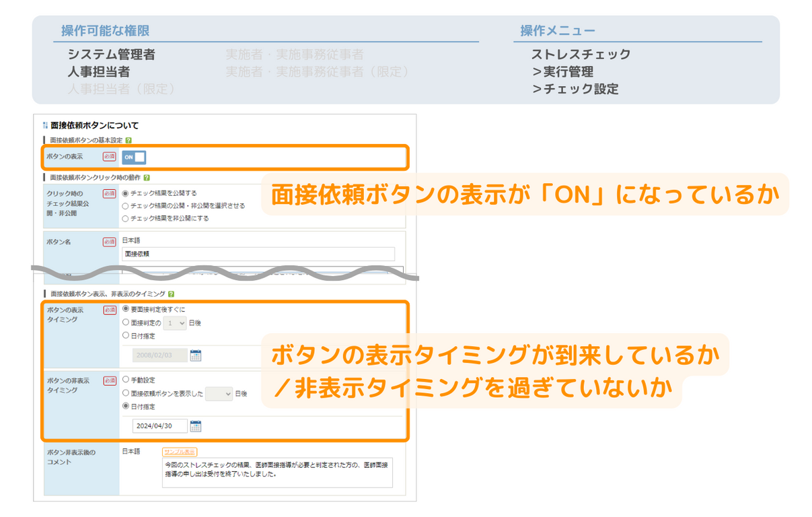The width and height of the screenshot is (812, 517).
Task: Open calendar picker next to 2024/04/30
Action: pyautogui.click(x=196, y=426)
